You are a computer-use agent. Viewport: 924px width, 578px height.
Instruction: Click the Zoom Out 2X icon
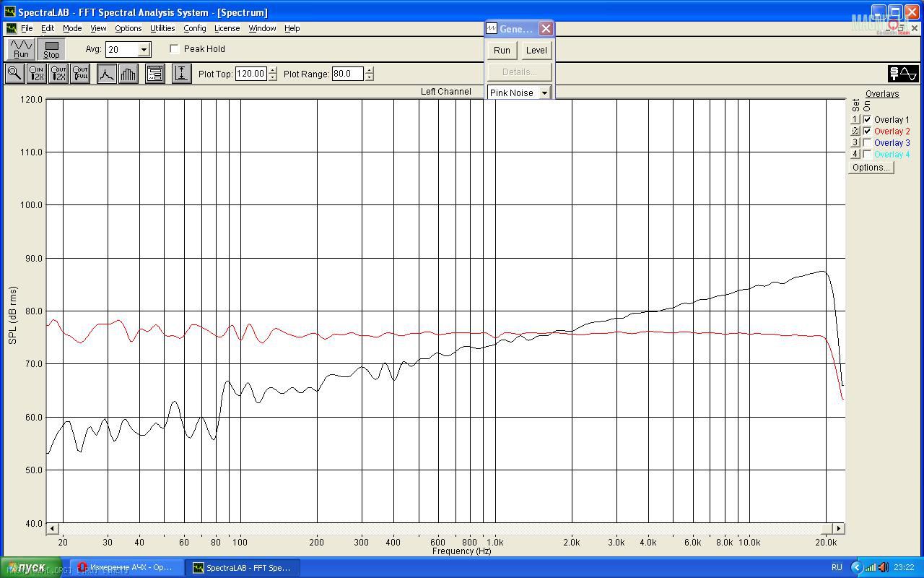pos(58,74)
